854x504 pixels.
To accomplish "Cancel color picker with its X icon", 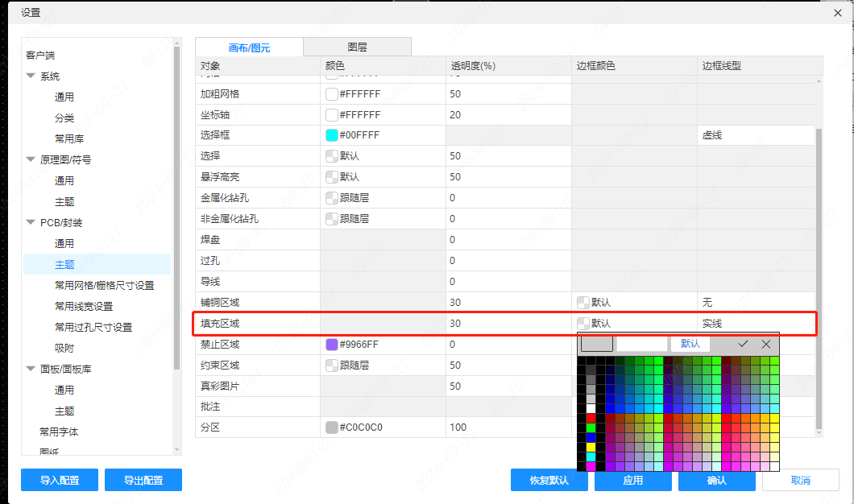I will tap(766, 344).
